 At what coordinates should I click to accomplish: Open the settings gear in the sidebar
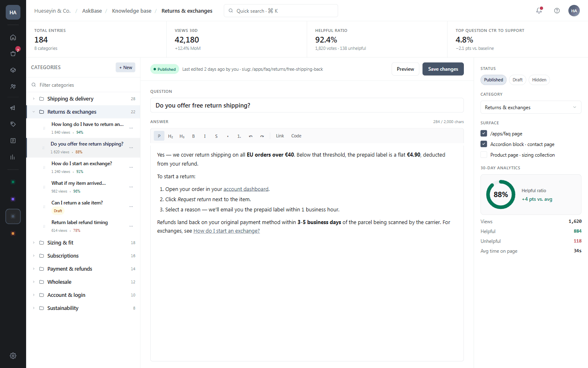(13, 356)
